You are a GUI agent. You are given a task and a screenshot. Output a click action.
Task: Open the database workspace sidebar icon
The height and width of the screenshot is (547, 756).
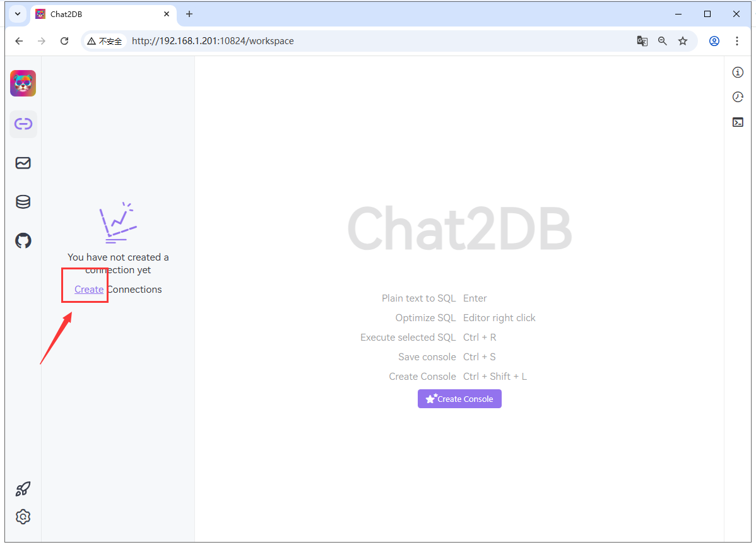[23, 202]
